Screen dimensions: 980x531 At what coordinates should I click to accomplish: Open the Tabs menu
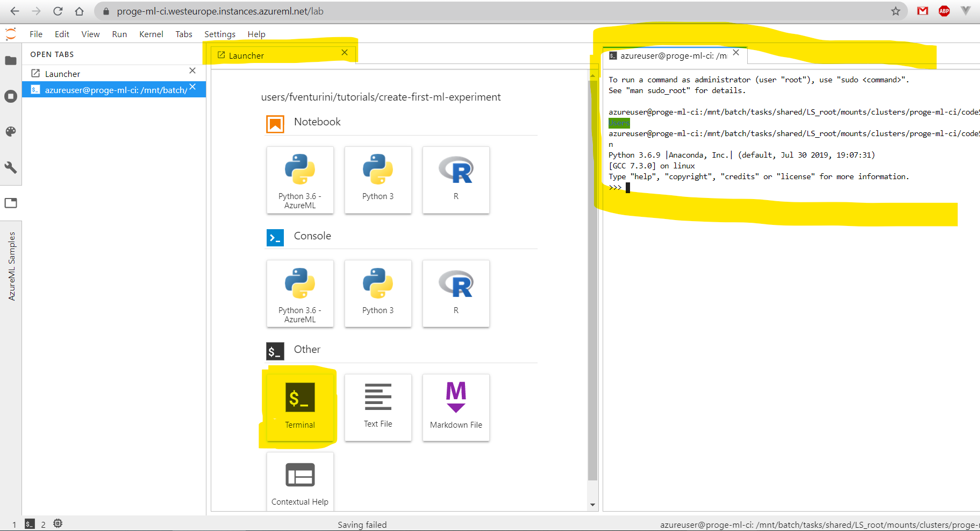[184, 34]
